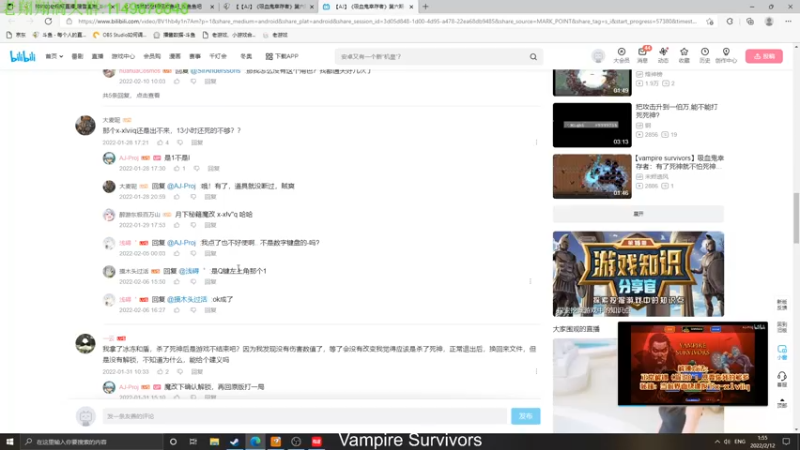Screen dimensions: 800x450
Task: Like the topmost reply dated 2022-02-10
Action: point(177,82)
